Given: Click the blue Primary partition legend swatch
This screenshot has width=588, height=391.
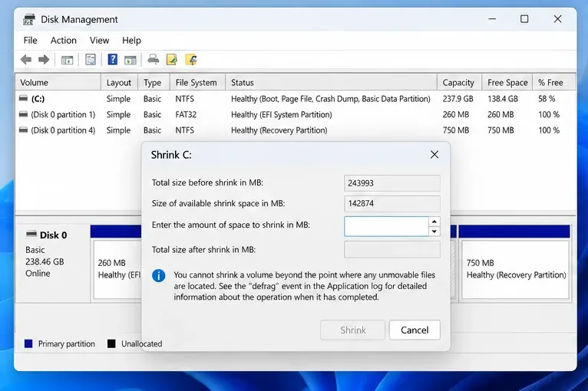Looking at the screenshot, I should tap(28, 343).
